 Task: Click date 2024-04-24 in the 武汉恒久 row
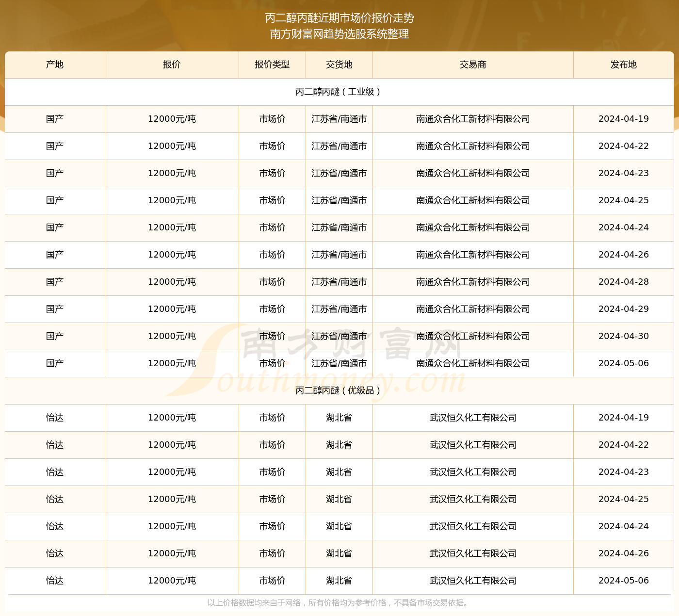[x=623, y=526]
